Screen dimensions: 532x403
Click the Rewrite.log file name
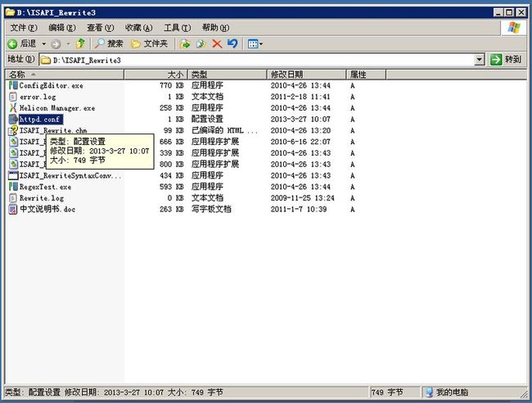tap(42, 198)
